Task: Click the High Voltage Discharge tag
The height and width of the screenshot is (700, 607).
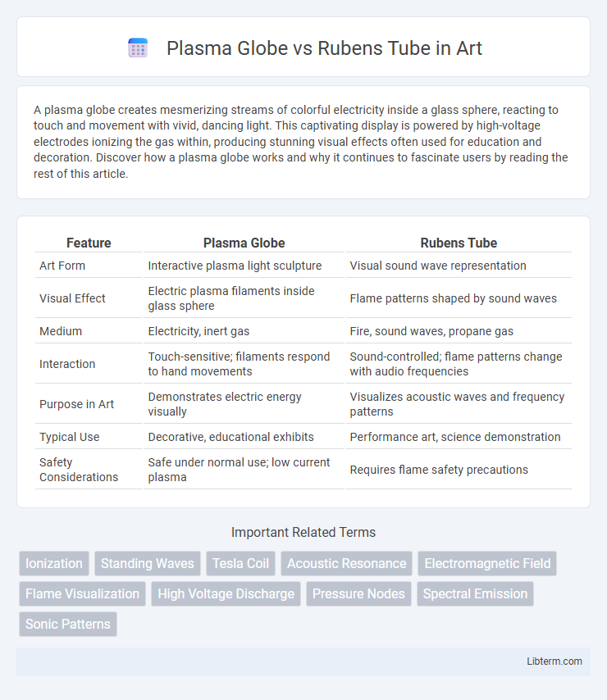Action: [x=226, y=593]
